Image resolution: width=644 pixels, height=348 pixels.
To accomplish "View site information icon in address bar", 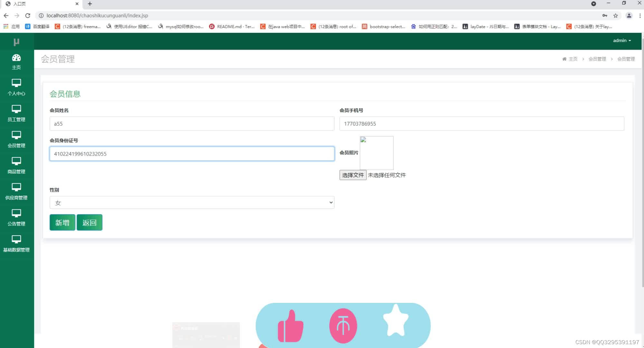I will click(41, 15).
